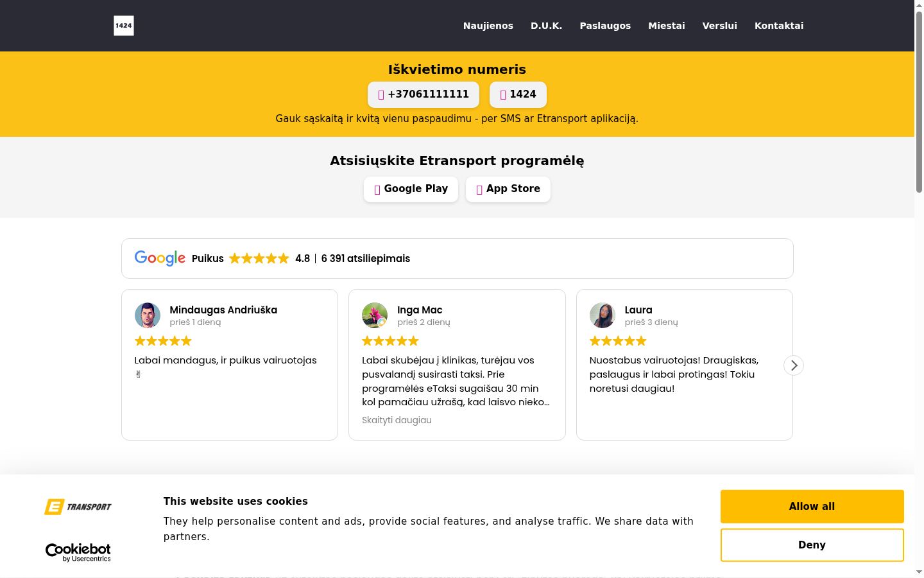This screenshot has height=578, width=924.
Task: Click 'prieš 3 dienų' timestamp
Action: click(651, 322)
